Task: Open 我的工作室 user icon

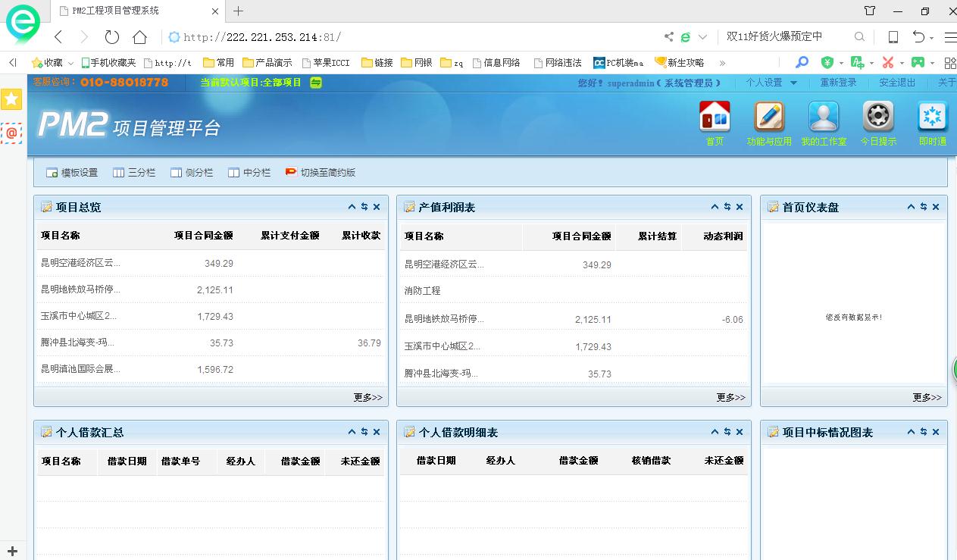Action: pyautogui.click(x=824, y=117)
